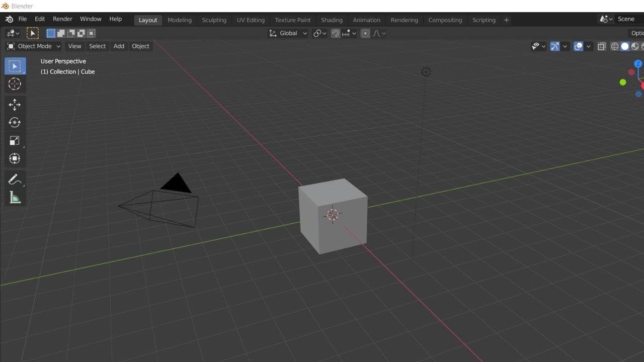Viewport: 644px width, 362px height.
Task: Open the Render menu
Action: point(62,19)
